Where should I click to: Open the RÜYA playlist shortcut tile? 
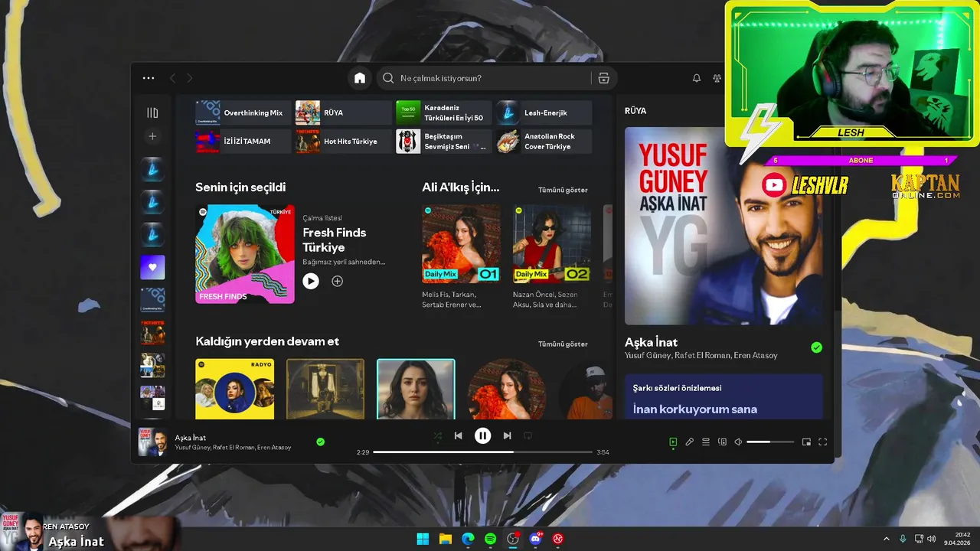pos(344,112)
